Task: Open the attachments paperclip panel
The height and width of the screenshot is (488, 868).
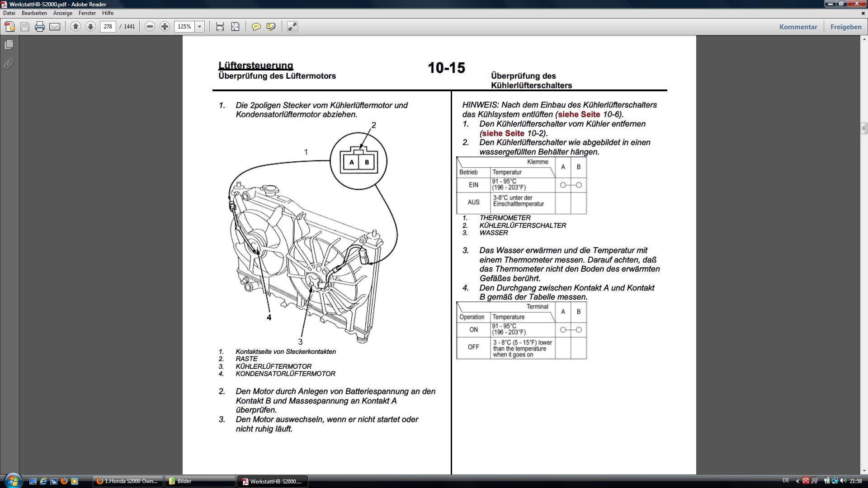Action: [9, 64]
